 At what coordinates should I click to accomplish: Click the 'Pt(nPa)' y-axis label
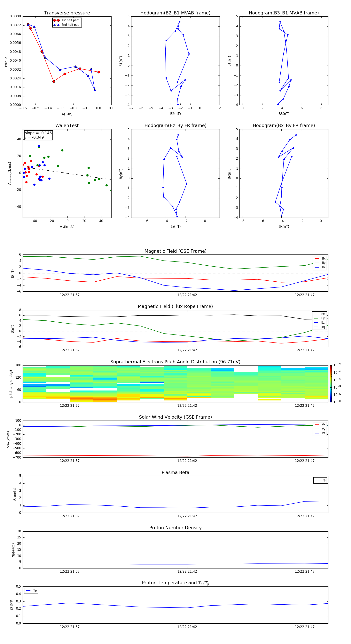(6, 61)
